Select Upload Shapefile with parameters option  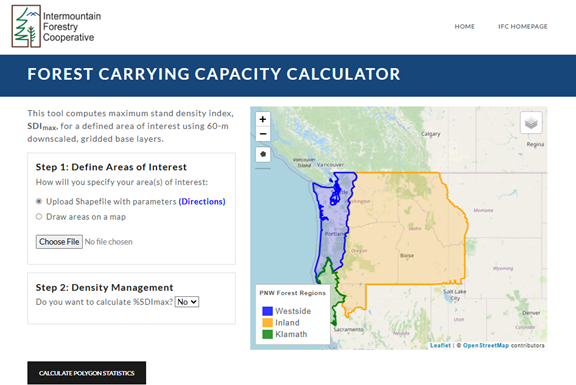(39, 201)
